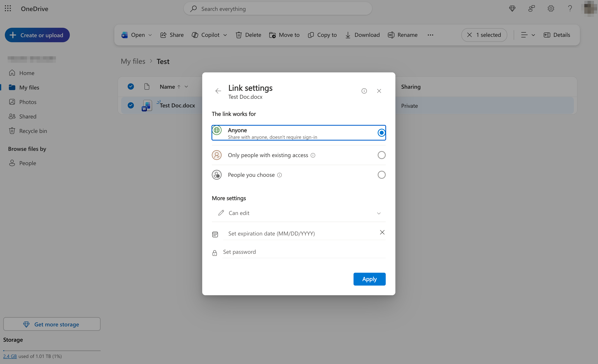Open the app launcher grid icon
Image resolution: width=598 pixels, height=364 pixels.
8,8
